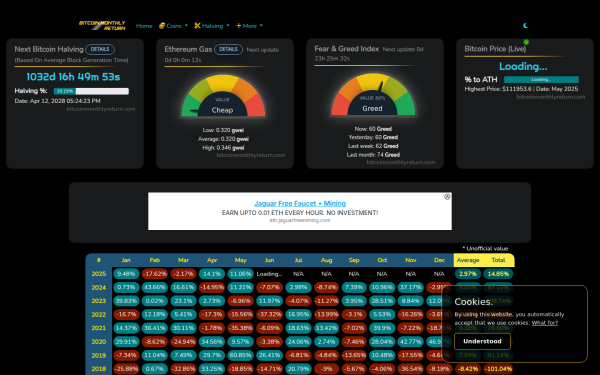This screenshot has width=600, height=375.
Task: Open Jaguar Free Faucet + Mining link
Action: (x=300, y=204)
